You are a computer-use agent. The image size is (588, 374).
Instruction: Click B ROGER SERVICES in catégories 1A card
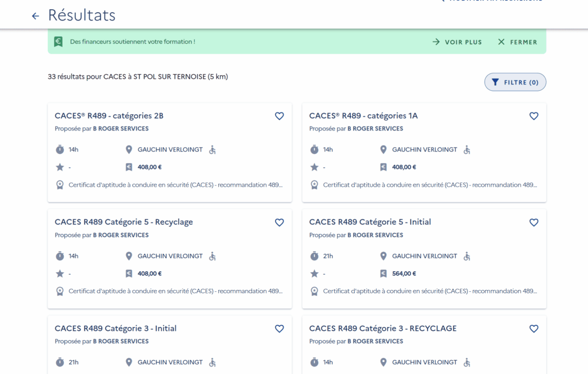tap(376, 129)
